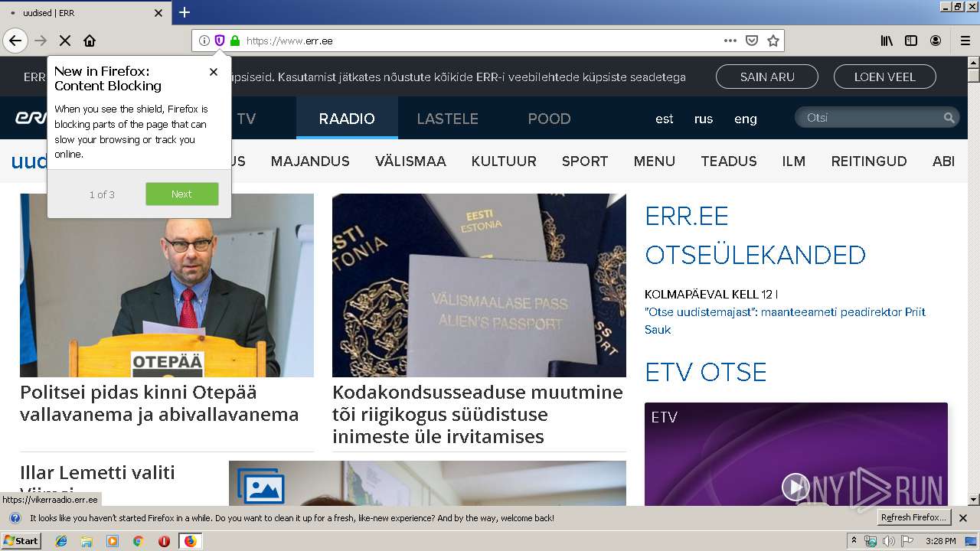
Task: Launch Opera from taskbar
Action: click(x=164, y=541)
